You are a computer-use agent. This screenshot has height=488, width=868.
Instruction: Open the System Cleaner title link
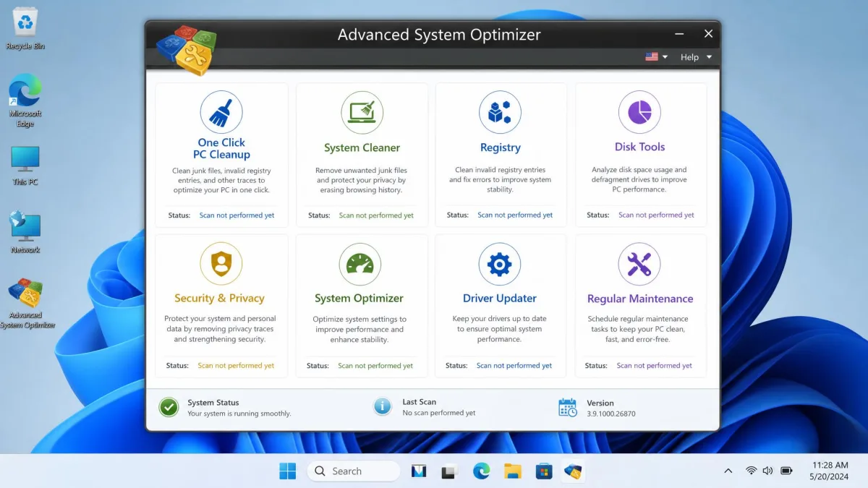362,147
